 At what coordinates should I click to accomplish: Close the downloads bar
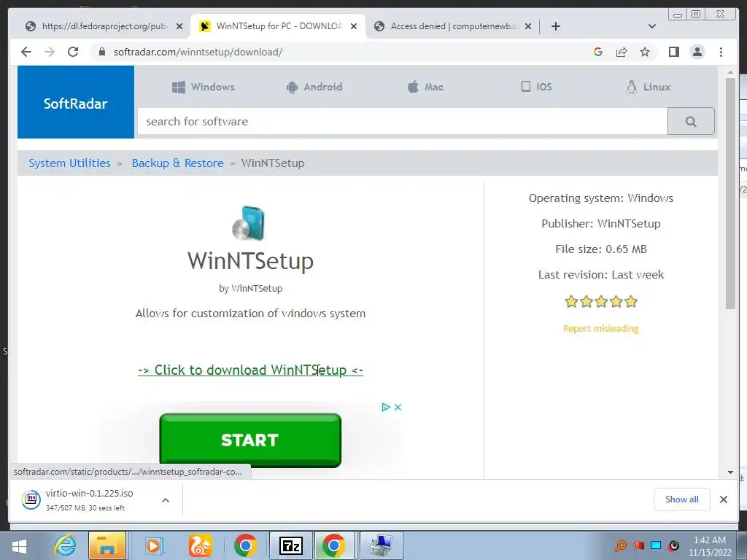click(723, 499)
